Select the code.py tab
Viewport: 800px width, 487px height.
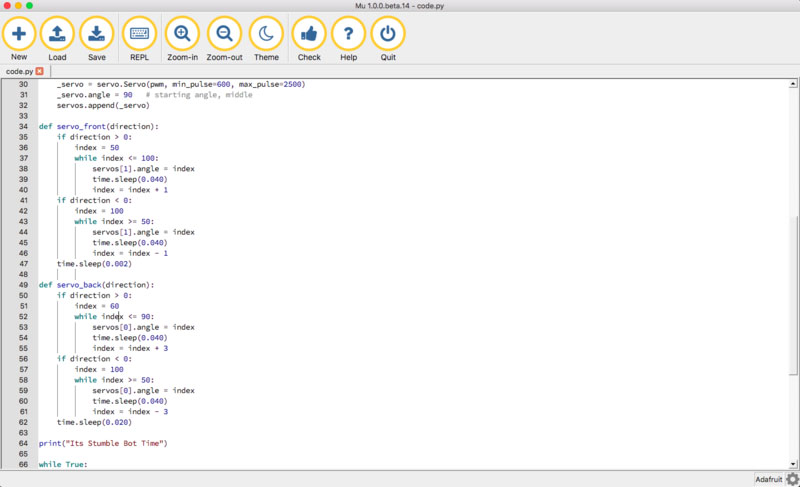[19, 72]
